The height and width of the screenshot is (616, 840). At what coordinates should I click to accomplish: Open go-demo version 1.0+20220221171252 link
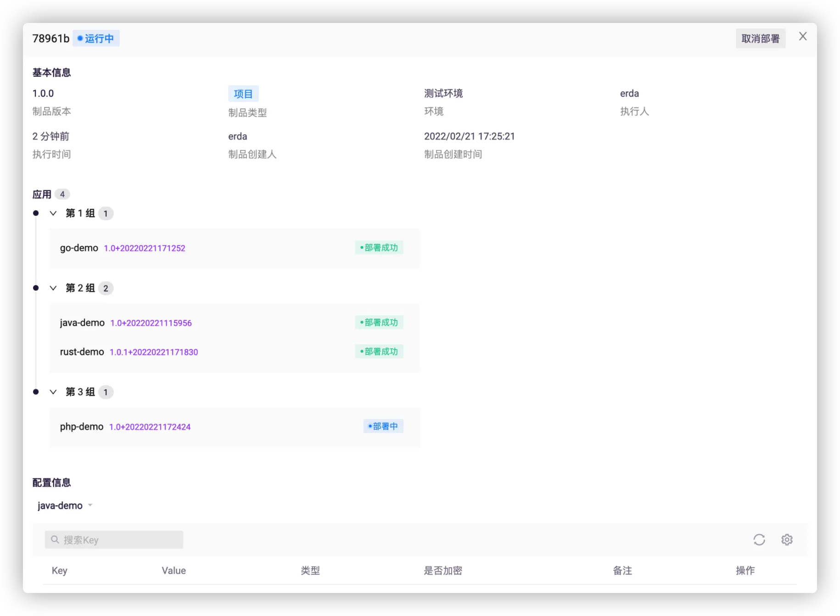(x=145, y=248)
